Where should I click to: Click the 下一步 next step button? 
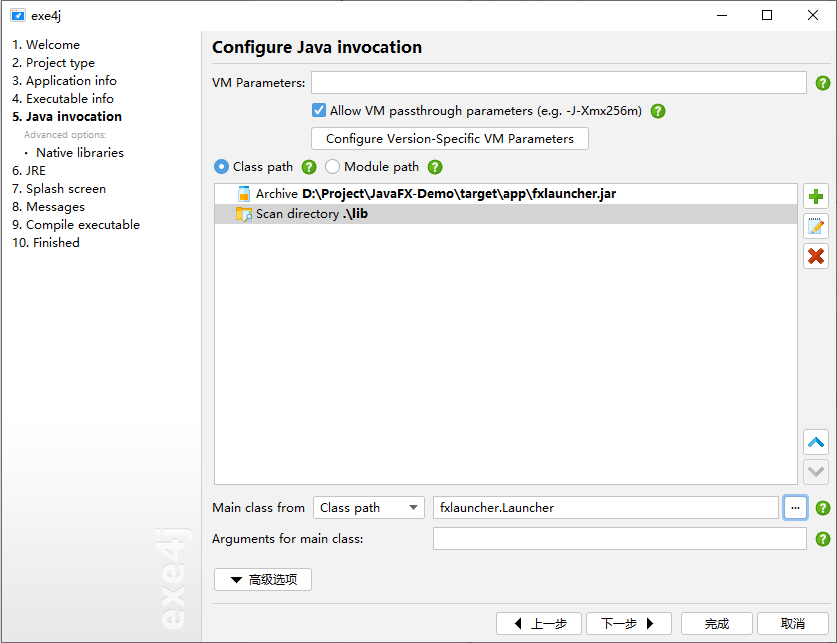628,623
